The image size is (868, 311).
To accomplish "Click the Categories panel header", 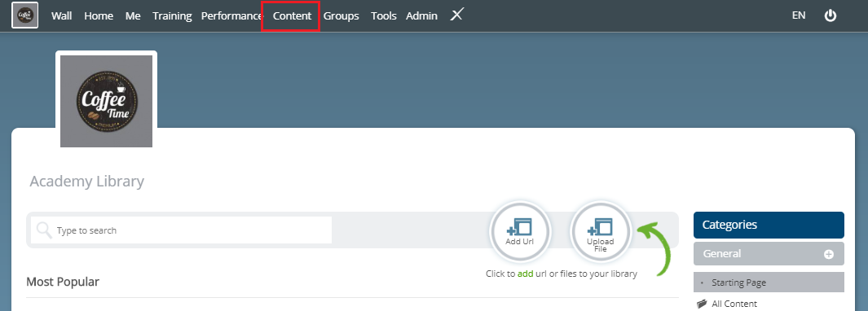I will 769,225.
